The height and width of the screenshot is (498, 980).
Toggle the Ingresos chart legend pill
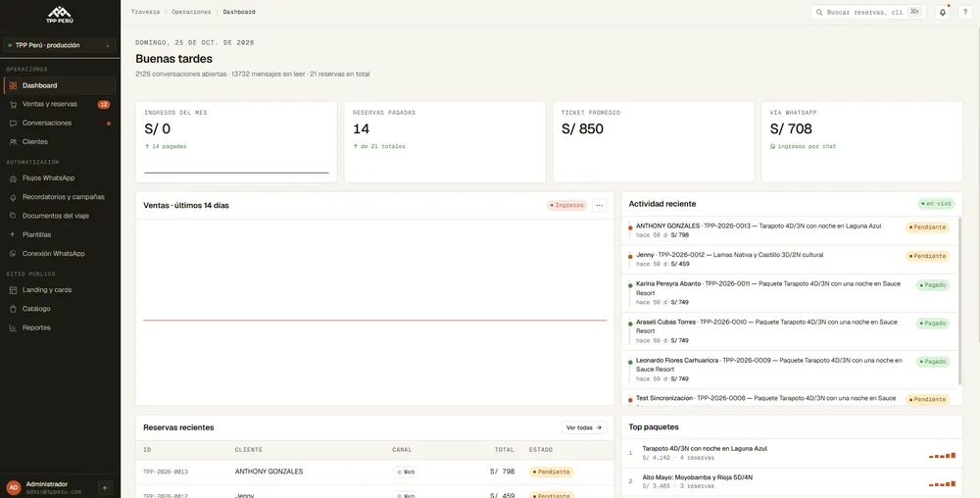[566, 205]
